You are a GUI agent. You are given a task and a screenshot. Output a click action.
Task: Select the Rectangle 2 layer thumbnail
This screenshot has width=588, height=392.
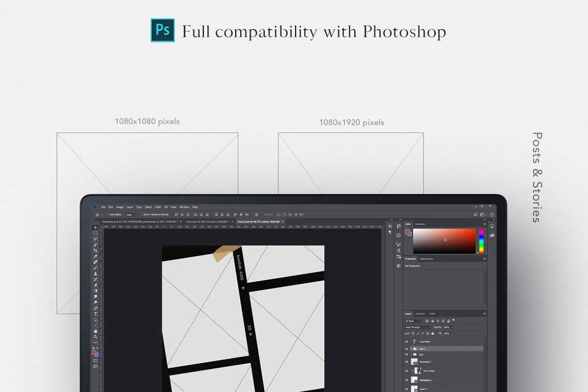[414, 362]
